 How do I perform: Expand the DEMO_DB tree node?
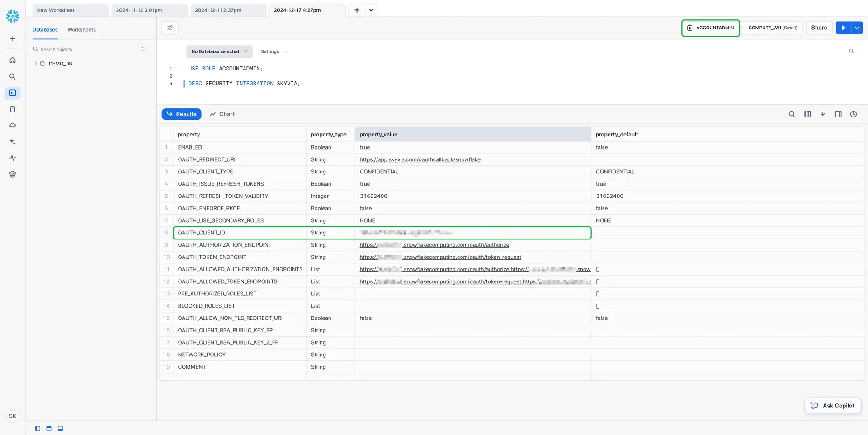tap(36, 64)
